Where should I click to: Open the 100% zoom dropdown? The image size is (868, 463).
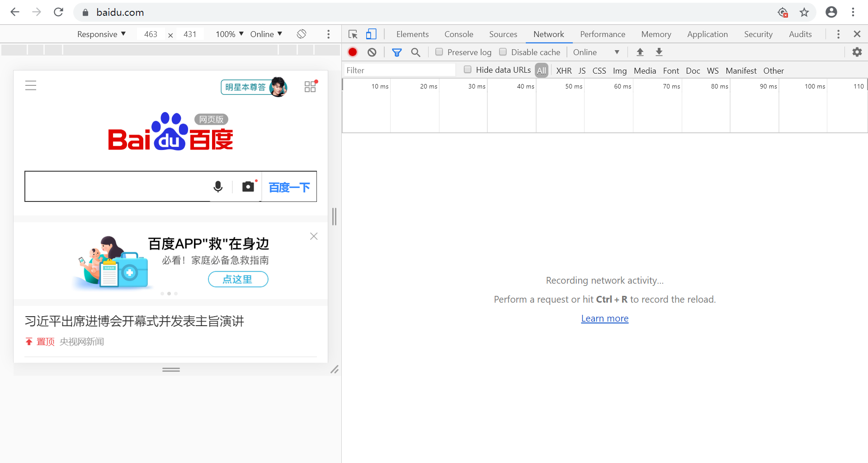coord(230,34)
